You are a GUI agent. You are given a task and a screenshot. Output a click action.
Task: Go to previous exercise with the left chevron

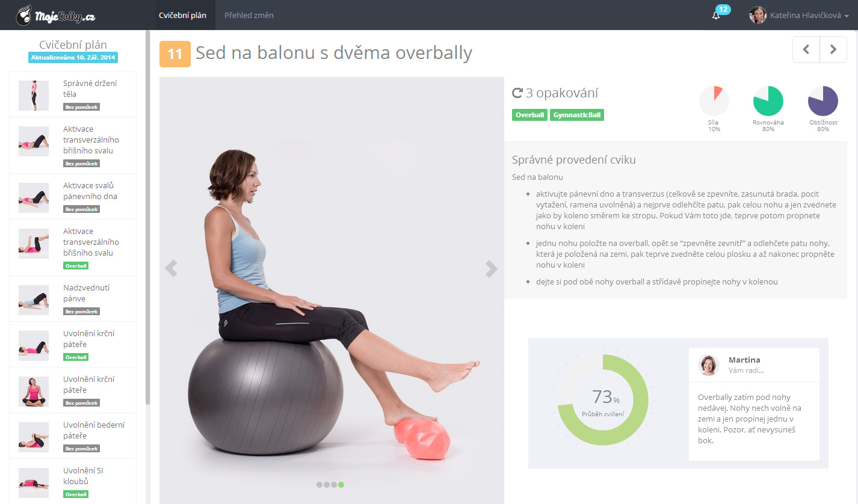coord(807,50)
